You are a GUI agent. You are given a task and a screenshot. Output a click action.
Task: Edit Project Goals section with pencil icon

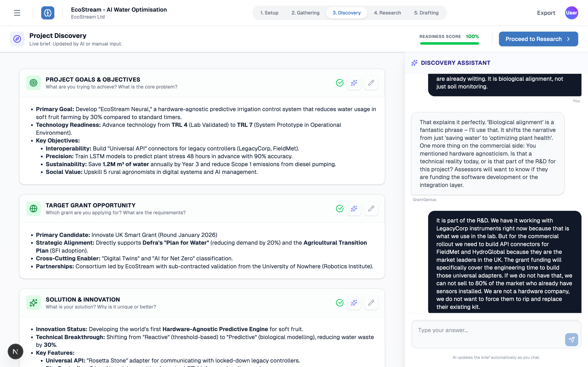[x=371, y=83]
